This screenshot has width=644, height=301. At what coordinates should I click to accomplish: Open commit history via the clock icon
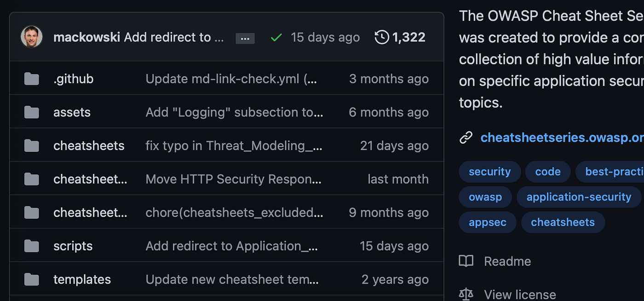381,37
